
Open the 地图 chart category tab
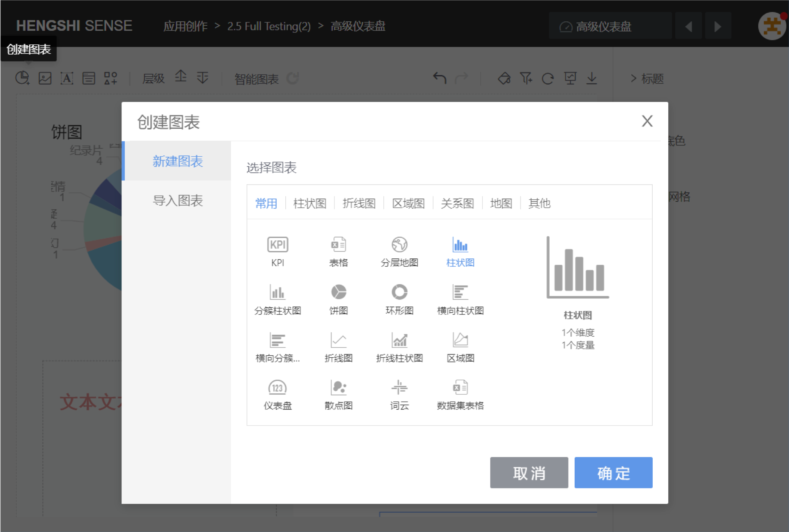[x=501, y=203]
